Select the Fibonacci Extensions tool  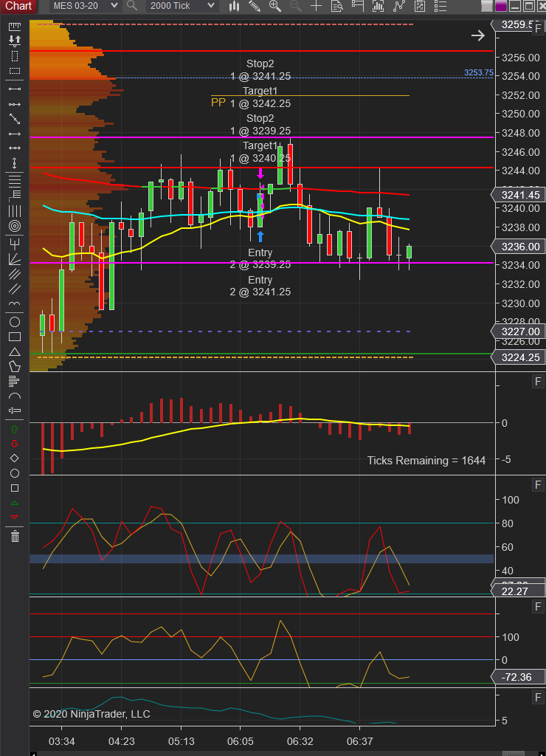tap(15, 195)
